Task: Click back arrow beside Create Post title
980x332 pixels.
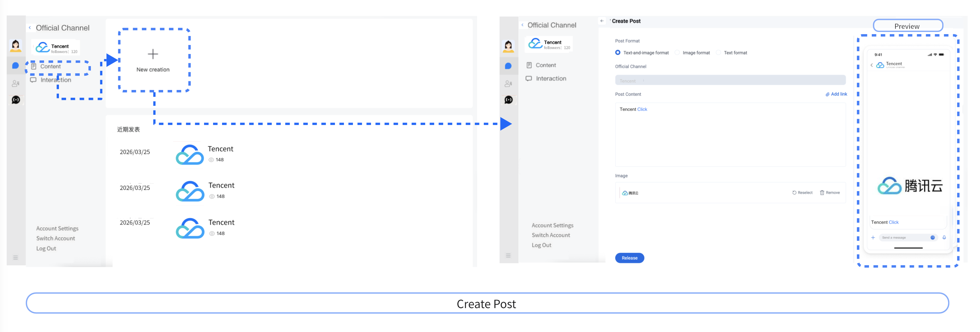Action: [602, 21]
